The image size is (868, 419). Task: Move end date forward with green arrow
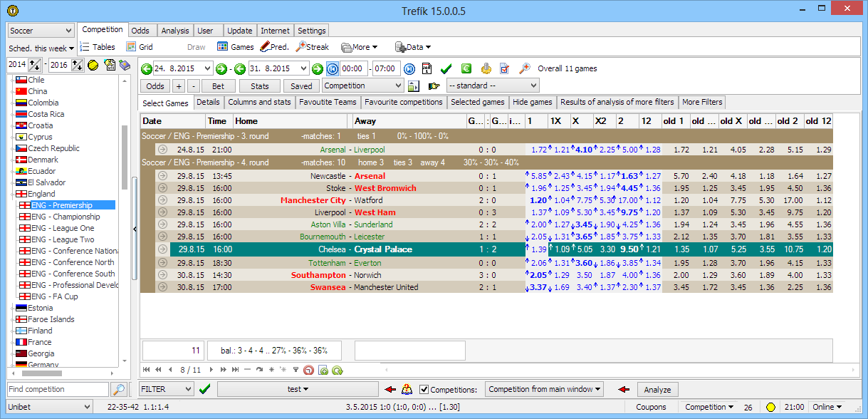point(318,68)
